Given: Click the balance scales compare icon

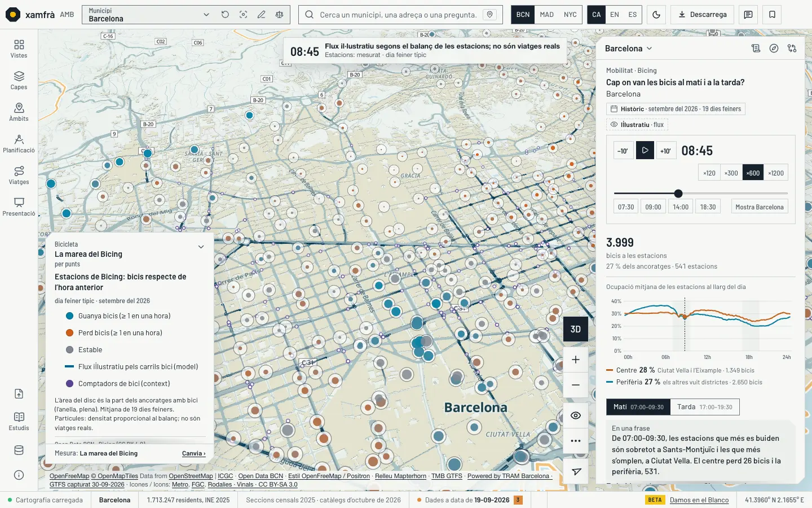Looking at the screenshot, I should (x=279, y=15).
